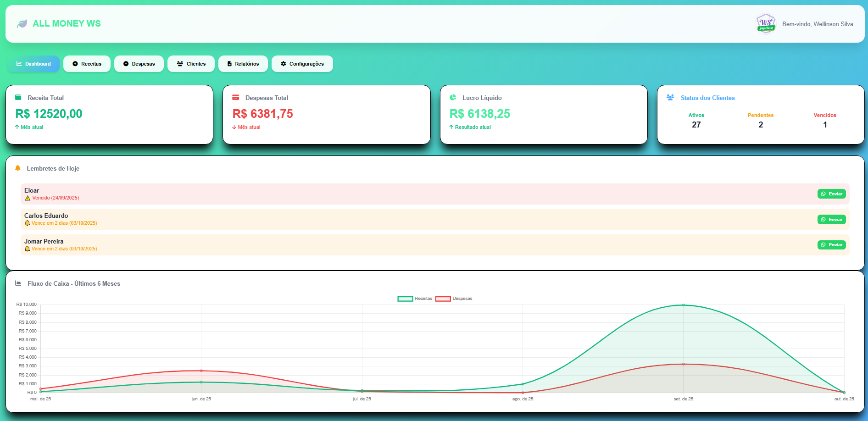Screen dimensions: 868x421
Task: Open the Configurações tab
Action: click(302, 64)
